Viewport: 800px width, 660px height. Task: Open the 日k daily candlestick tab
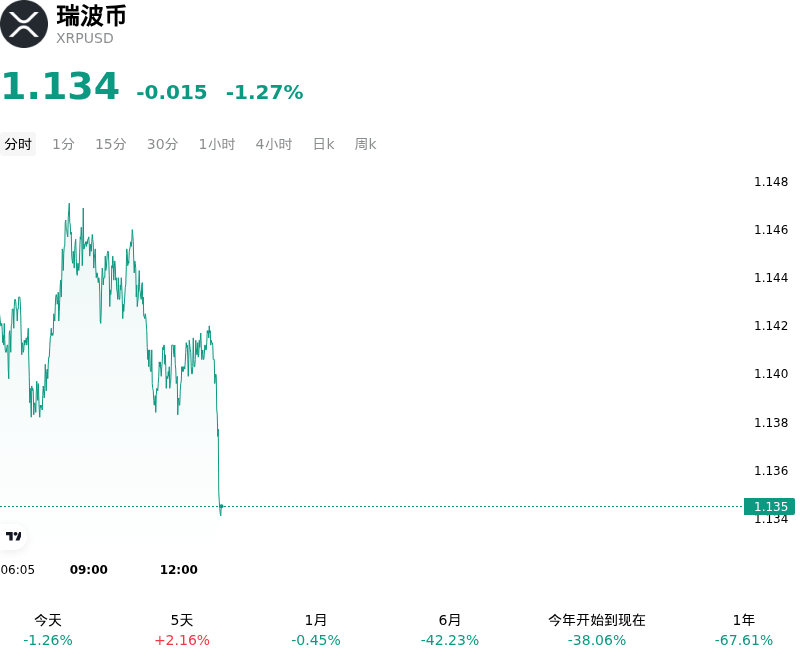[323, 144]
